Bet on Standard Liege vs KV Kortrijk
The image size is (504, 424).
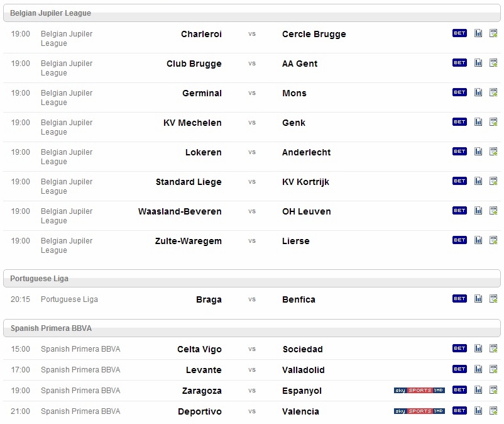click(x=459, y=181)
